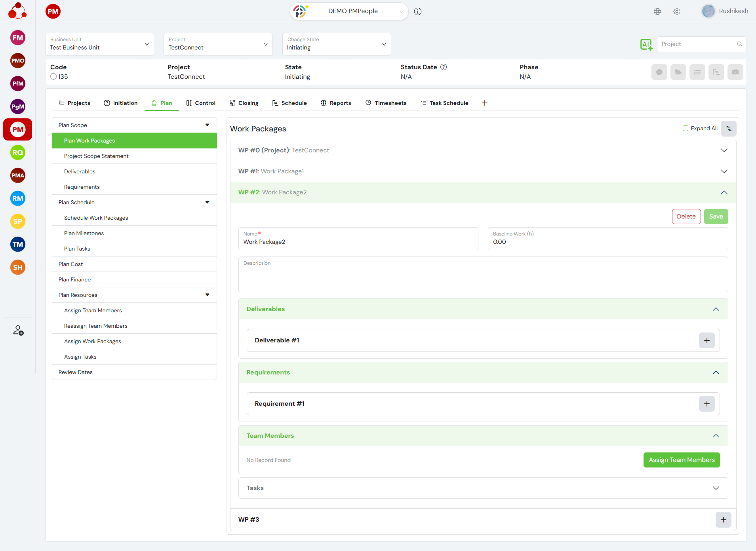
Task: Click the AI assistant icon
Action: pos(646,44)
